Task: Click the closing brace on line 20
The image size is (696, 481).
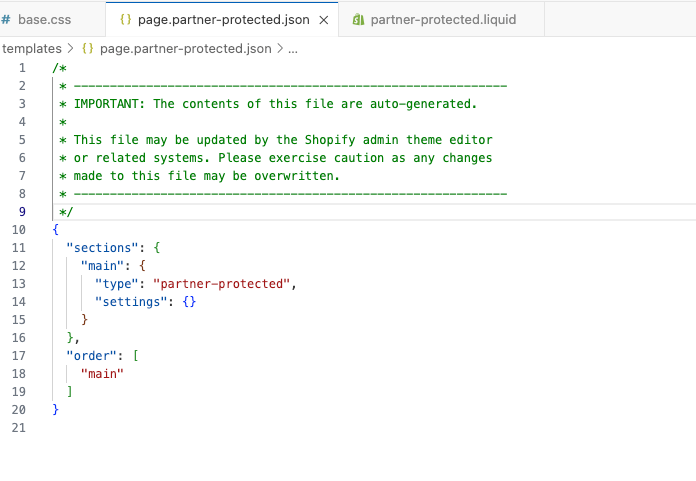Action: (56, 409)
